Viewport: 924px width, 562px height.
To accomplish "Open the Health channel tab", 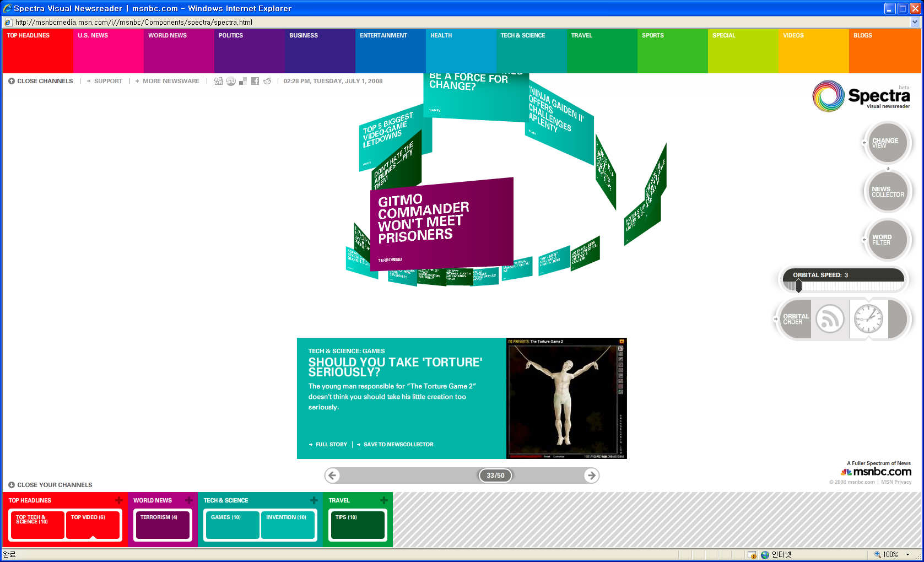I will pyautogui.click(x=461, y=51).
